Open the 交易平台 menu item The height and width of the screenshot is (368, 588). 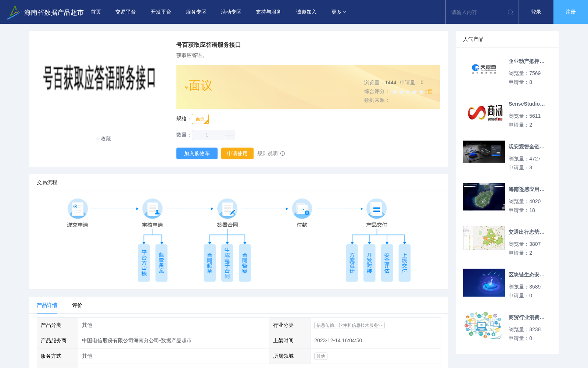tap(126, 12)
